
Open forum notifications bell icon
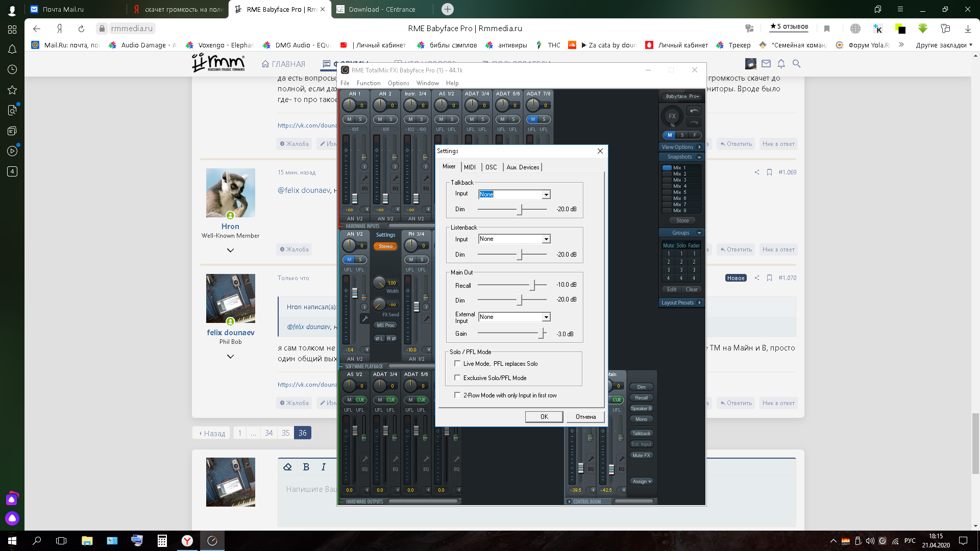point(781,64)
